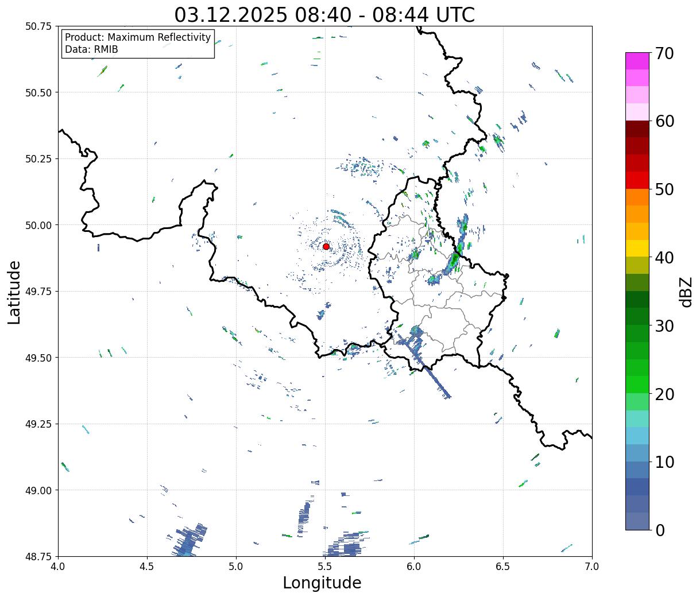Click the latitude tick label 49.00
Viewport: 700px width, 597px height.
(x=38, y=490)
